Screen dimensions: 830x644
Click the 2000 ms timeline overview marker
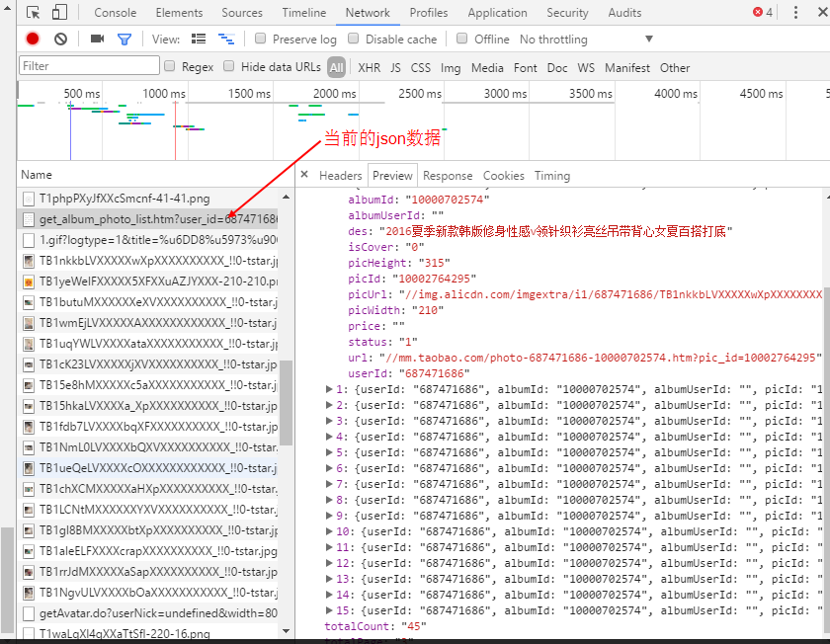pyautogui.click(x=334, y=94)
